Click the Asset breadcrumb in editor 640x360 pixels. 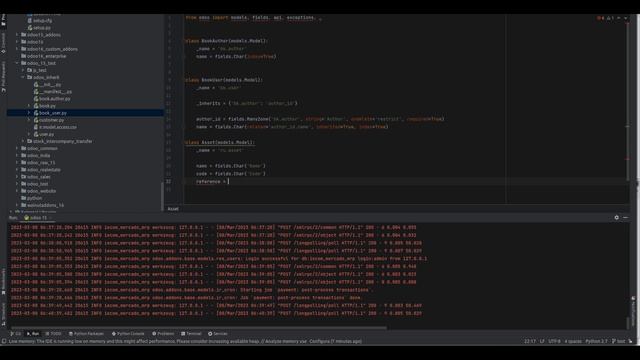tap(173, 209)
